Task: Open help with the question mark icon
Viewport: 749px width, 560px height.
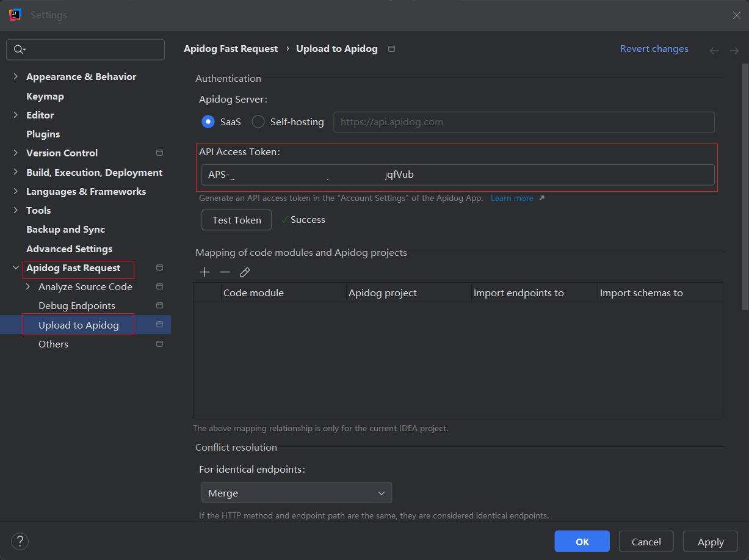Action: [x=20, y=541]
